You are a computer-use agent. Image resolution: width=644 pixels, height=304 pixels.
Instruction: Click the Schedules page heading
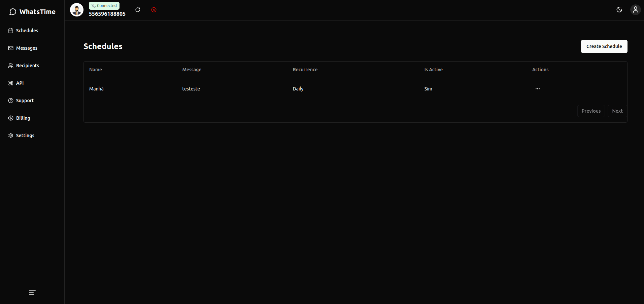(x=103, y=46)
